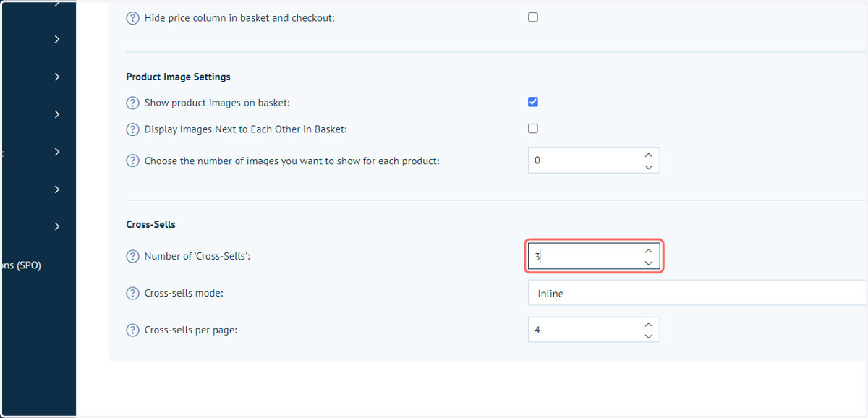Select the Product Image Settings heading
Viewport: 868px width, 418px height.
(x=178, y=77)
